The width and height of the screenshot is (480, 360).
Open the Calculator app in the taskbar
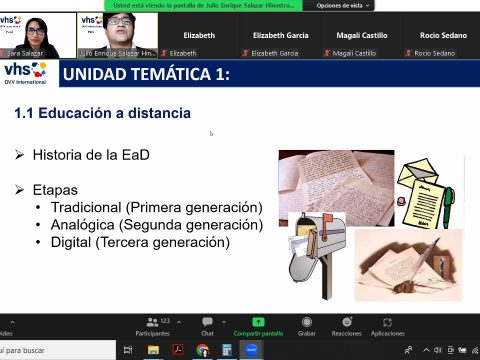pos(227,350)
